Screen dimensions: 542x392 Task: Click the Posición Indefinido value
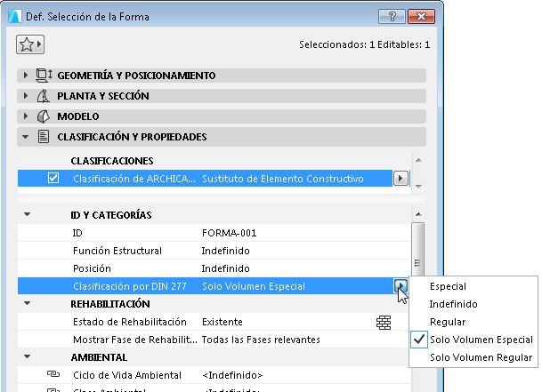tap(225, 268)
